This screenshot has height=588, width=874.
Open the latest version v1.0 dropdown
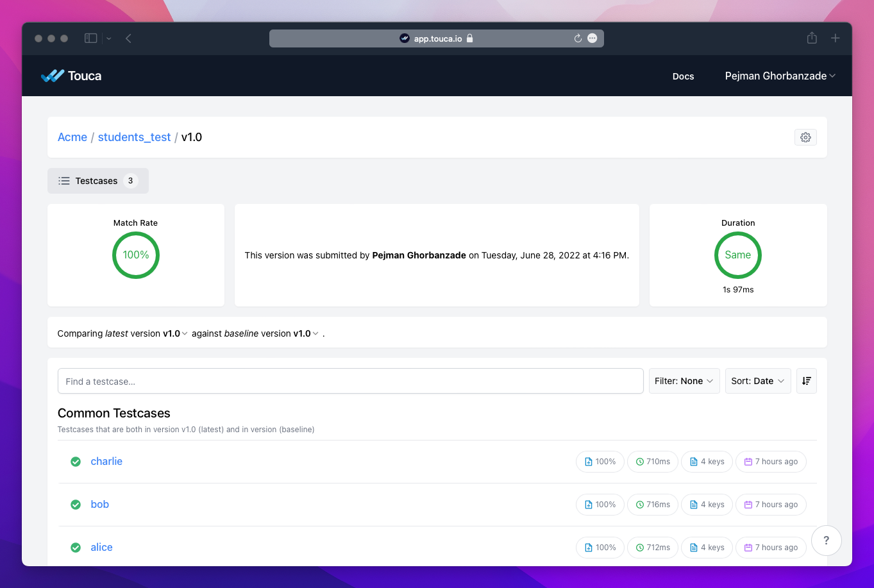[x=175, y=333]
